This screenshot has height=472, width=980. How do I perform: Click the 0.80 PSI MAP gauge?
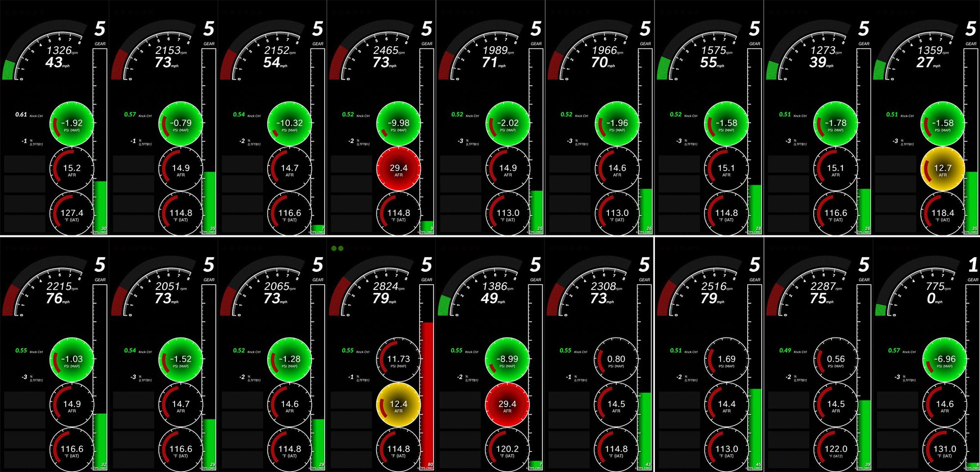tap(616, 360)
